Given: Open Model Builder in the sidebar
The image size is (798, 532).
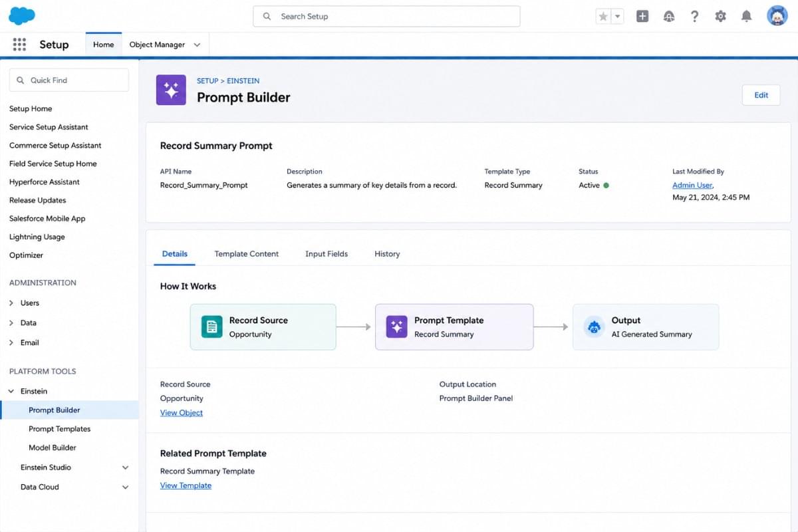Looking at the screenshot, I should pos(53,448).
